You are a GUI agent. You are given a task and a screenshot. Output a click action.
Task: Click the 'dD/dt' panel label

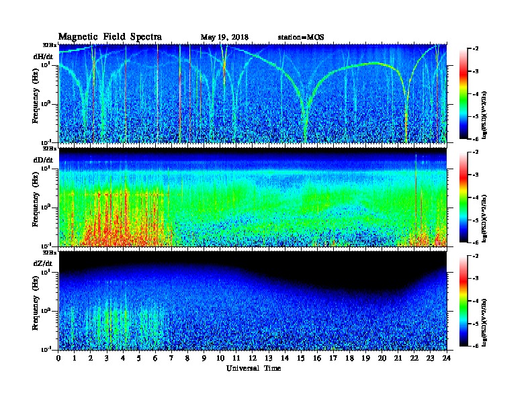43,160
